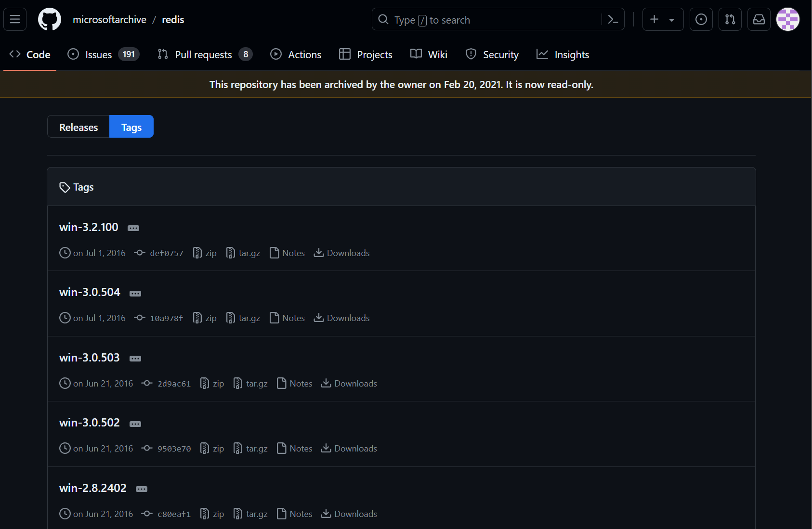Open the create new plus menu
Screen dimensions: 812x529
tap(663, 19)
